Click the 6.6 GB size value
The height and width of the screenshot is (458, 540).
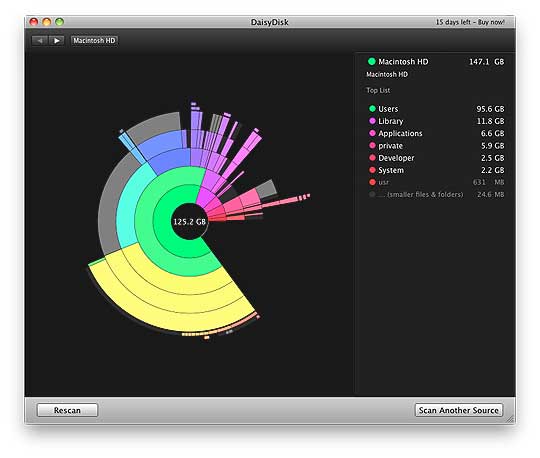492,133
